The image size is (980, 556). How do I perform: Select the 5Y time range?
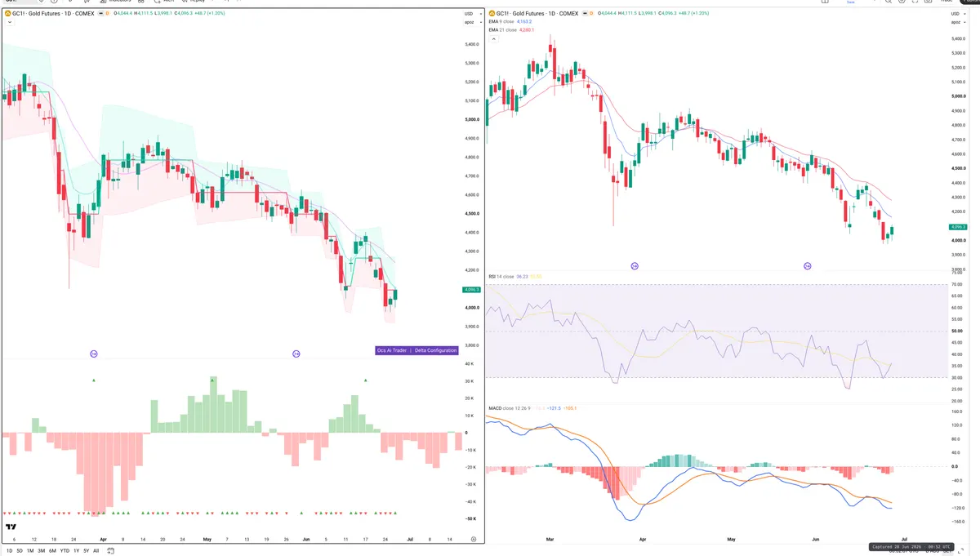[x=86, y=551]
